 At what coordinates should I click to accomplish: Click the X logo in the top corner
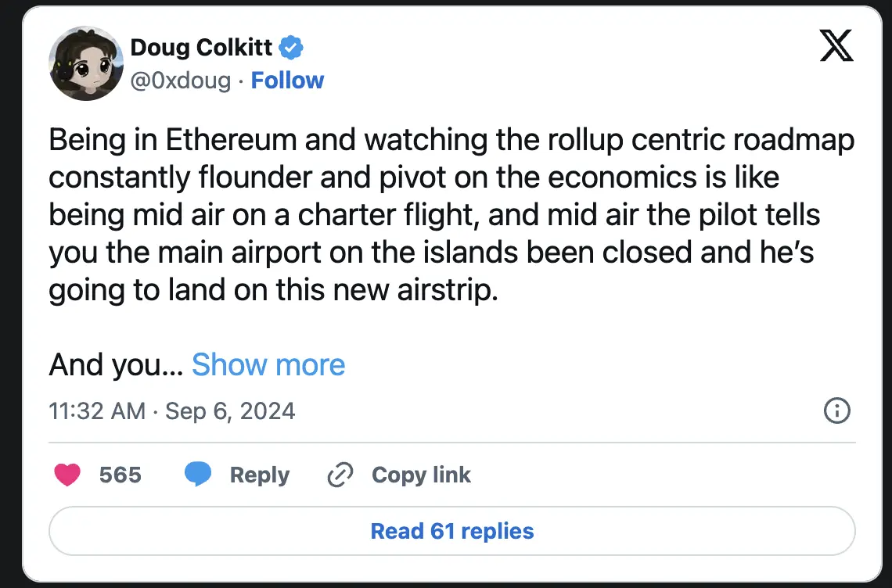(x=836, y=47)
